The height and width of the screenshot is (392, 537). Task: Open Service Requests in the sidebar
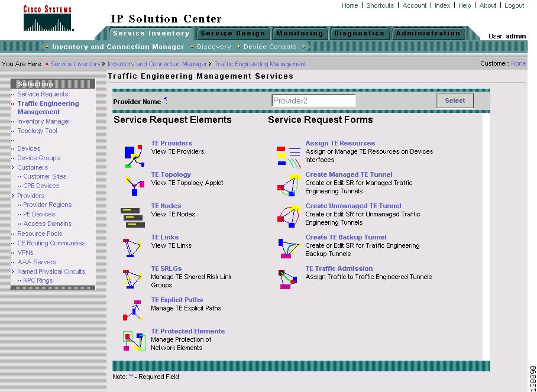43,94
